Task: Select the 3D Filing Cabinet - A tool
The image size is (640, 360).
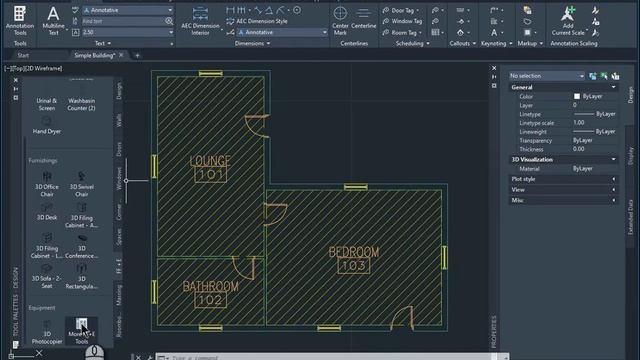Action: [x=81, y=215]
